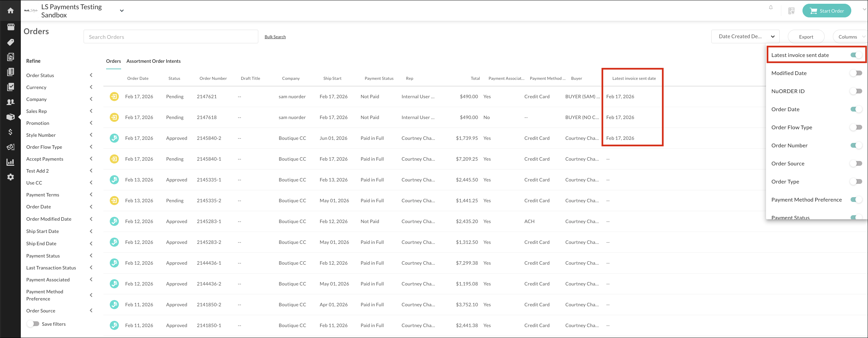Click the dollar sign payments icon

pyautogui.click(x=11, y=132)
